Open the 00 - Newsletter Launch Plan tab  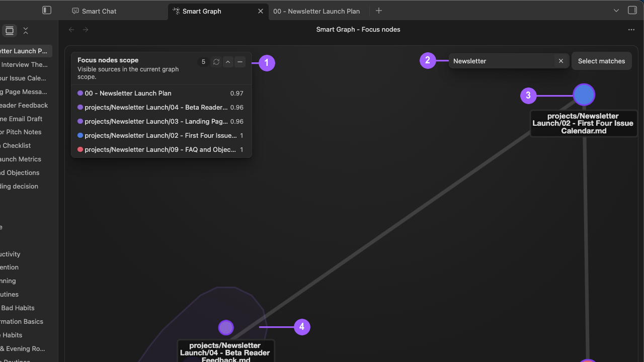coord(316,11)
